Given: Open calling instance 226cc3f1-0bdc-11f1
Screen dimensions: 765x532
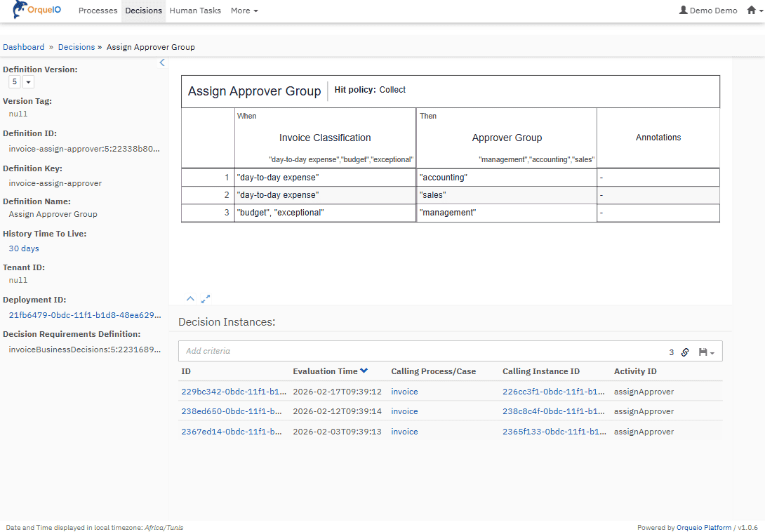Looking at the screenshot, I should [x=554, y=392].
